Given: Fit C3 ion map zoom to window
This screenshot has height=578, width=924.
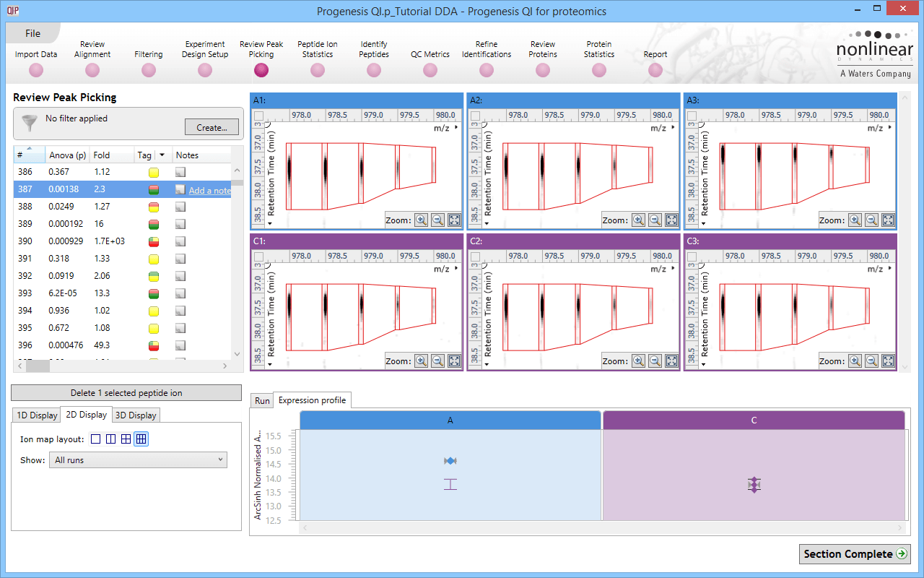Looking at the screenshot, I should 888,361.
